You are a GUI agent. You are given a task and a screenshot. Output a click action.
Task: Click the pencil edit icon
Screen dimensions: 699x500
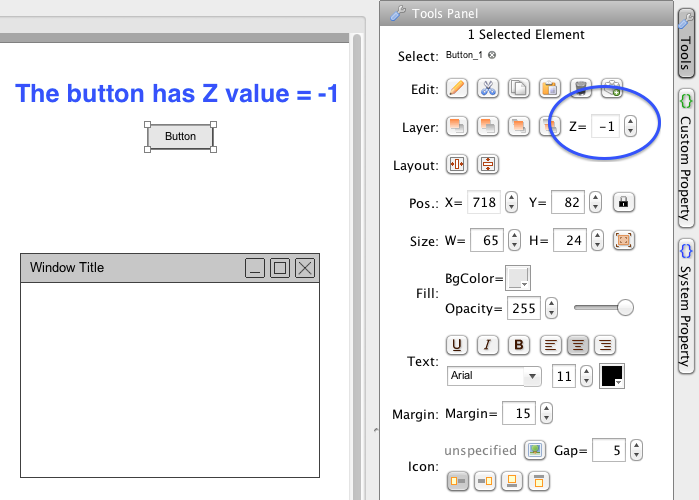[x=456, y=89]
